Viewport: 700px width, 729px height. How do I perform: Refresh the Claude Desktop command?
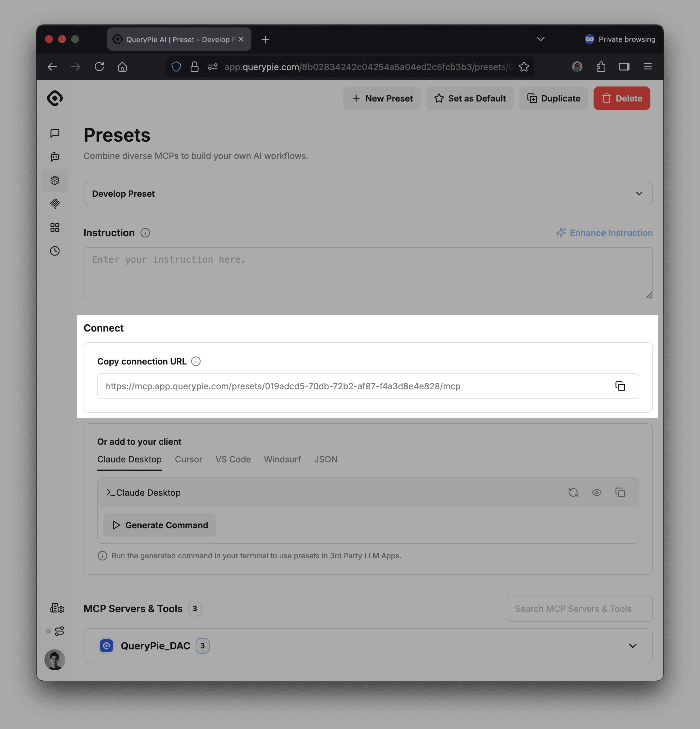coord(573,492)
